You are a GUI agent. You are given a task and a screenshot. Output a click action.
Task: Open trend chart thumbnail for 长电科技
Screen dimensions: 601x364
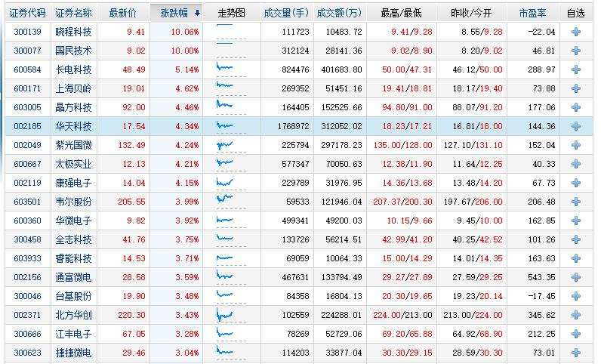click(x=231, y=69)
